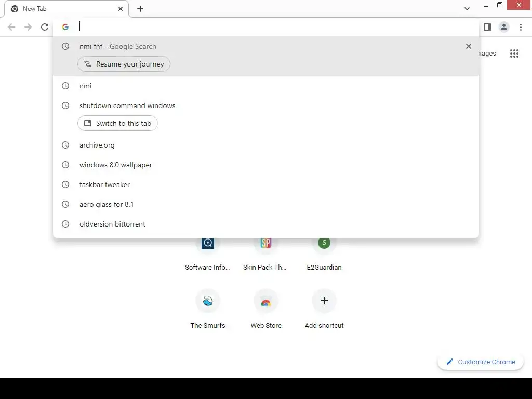This screenshot has height=399, width=532.
Task: Select the 'nmi fnf - Google Search' suggestion
Action: click(x=266, y=46)
